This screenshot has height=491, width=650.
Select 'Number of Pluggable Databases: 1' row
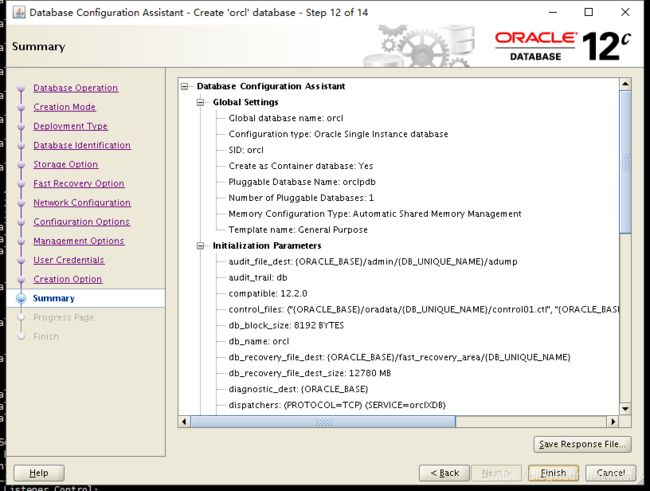(x=301, y=198)
